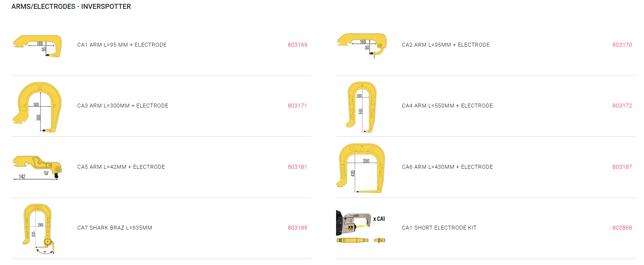This screenshot has width=644, height=265.
Task: Open the CA6 430mm arm image
Action: tap(362, 168)
